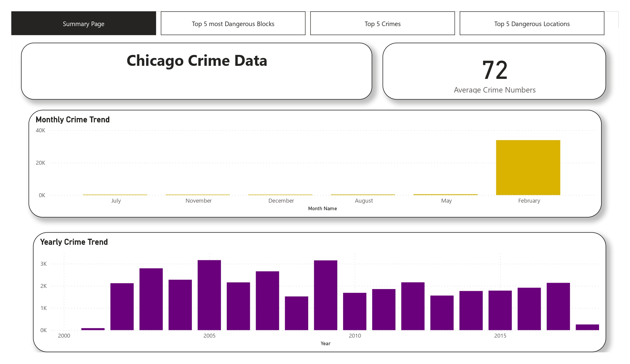The height and width of the screenshot is (364, 630).
Task: Click the May bar in Monthly Crime Trend
Action: tap(445, 194)
